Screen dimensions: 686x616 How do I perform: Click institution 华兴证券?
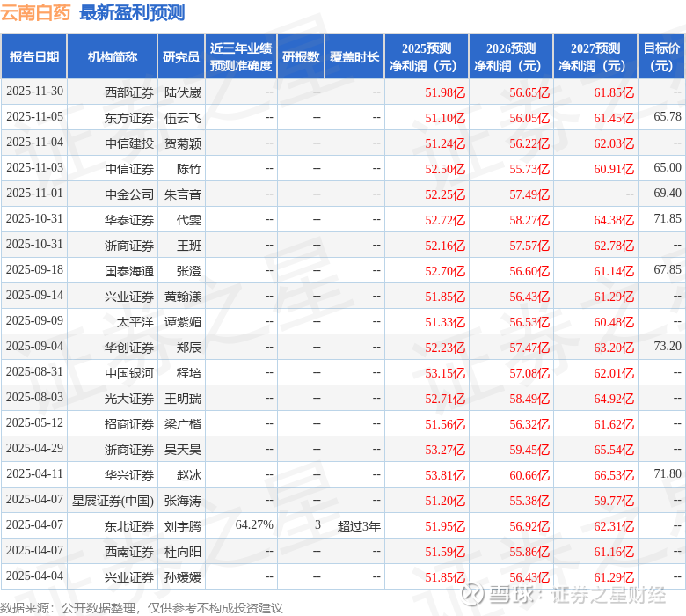coord(129,475)
